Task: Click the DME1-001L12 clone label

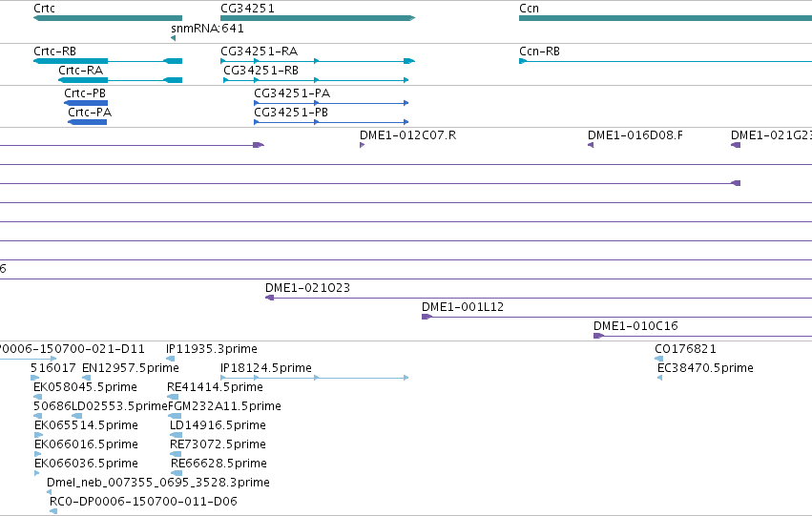Action: [x=463, y=307]
